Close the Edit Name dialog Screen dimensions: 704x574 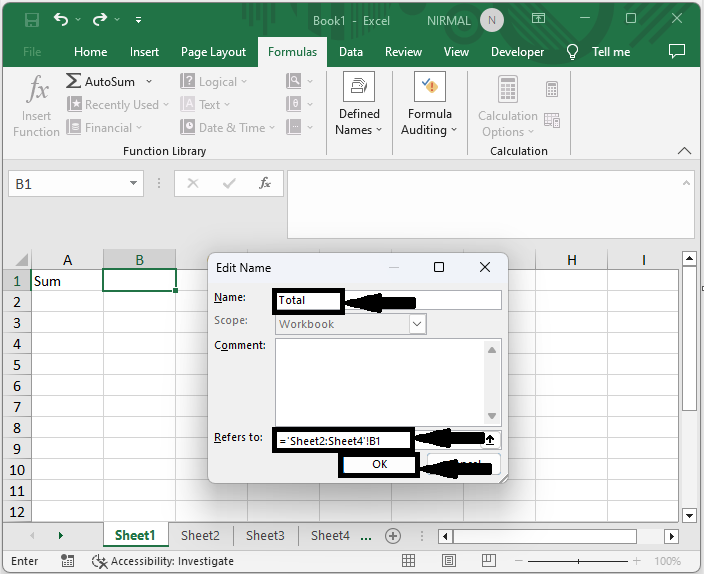point(485,267)
